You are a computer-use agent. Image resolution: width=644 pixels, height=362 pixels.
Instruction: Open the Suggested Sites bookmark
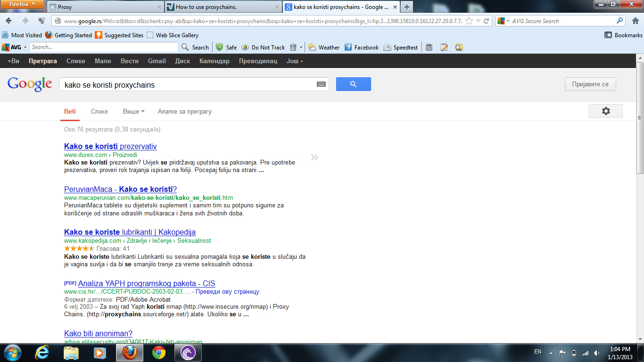pyautogui.click(x=119, y=35)
